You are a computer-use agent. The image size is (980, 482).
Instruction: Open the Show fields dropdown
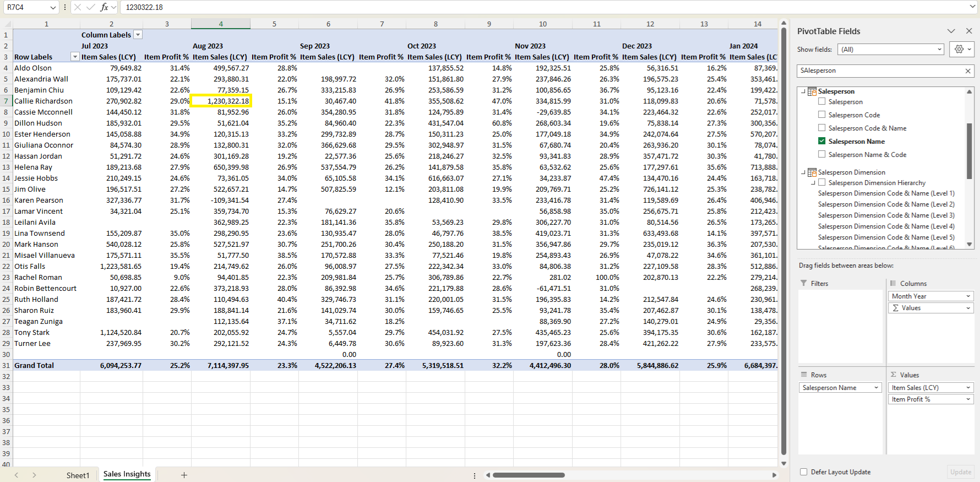891,50
